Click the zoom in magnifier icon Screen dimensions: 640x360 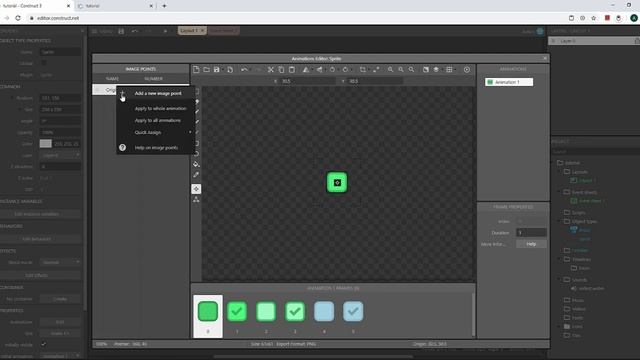point(391,70)
